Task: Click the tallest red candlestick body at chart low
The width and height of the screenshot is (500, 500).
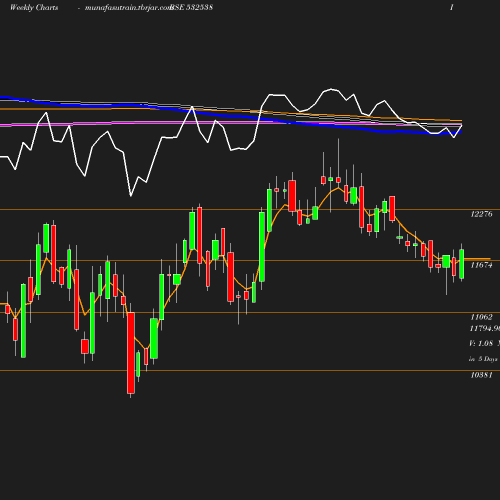Action: 131,353
